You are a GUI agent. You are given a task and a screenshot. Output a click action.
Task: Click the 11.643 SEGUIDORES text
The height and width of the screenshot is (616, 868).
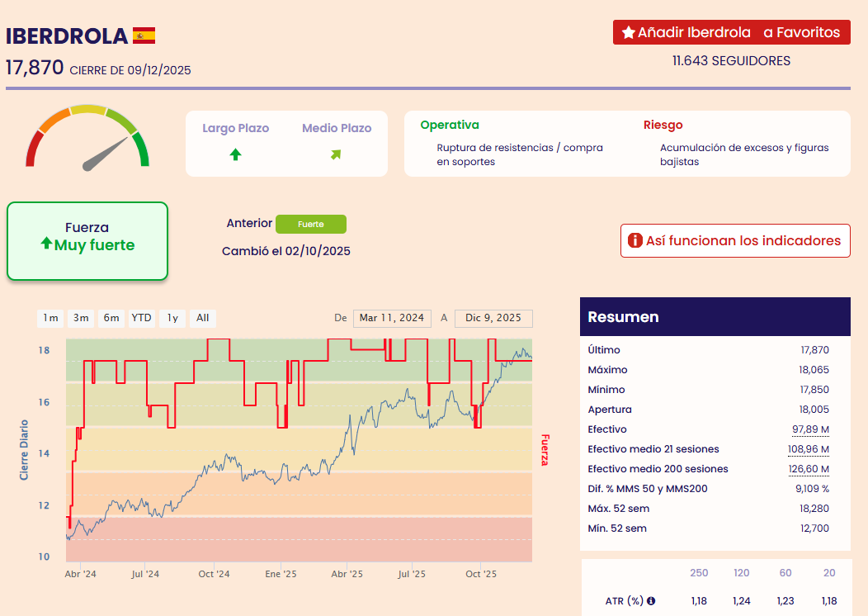[731, 61]
